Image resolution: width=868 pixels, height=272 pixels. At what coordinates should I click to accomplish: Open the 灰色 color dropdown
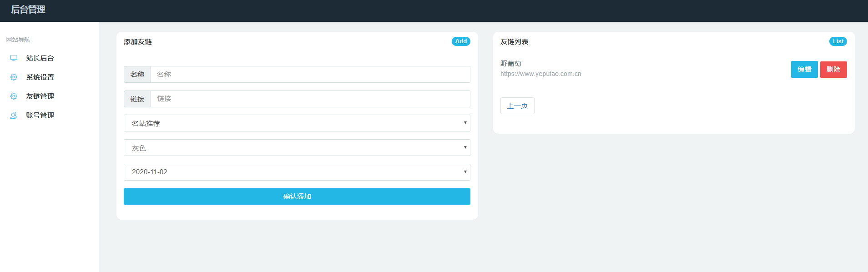tap(297, 148)
